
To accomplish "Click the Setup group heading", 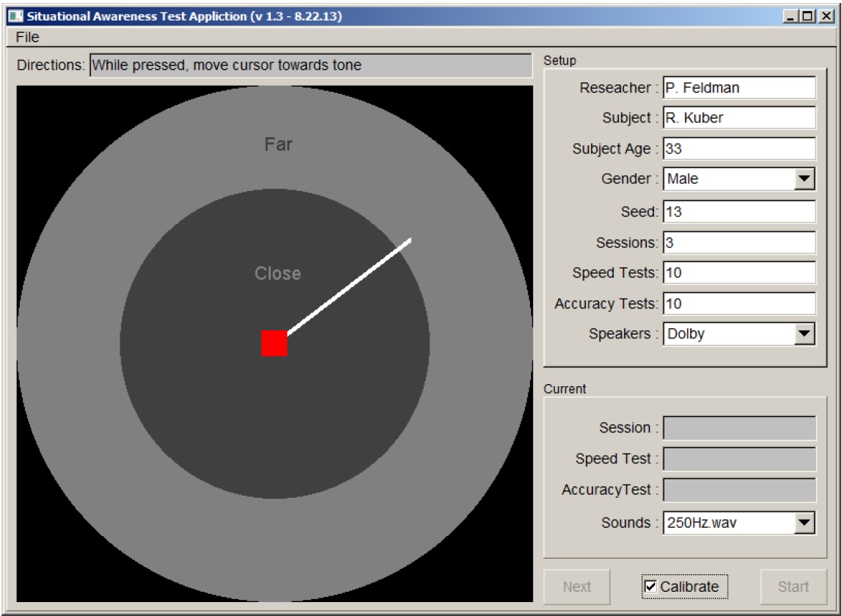I will click(559, 60).
